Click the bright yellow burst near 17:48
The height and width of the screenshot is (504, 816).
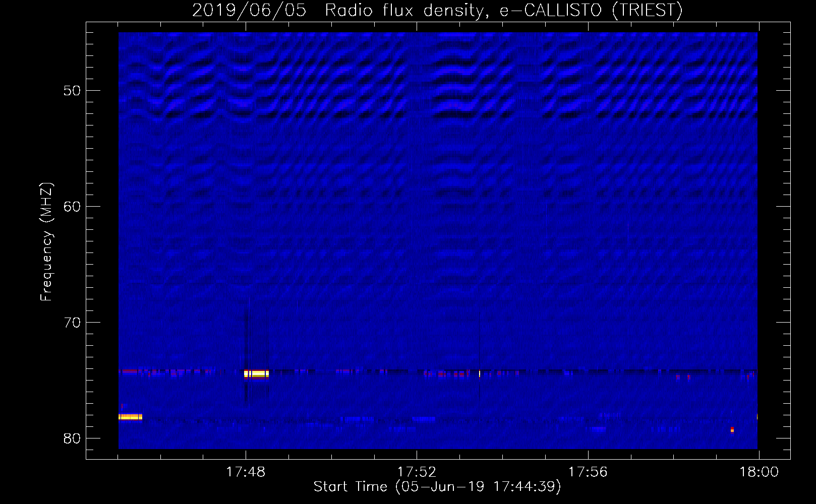point(256,374)
